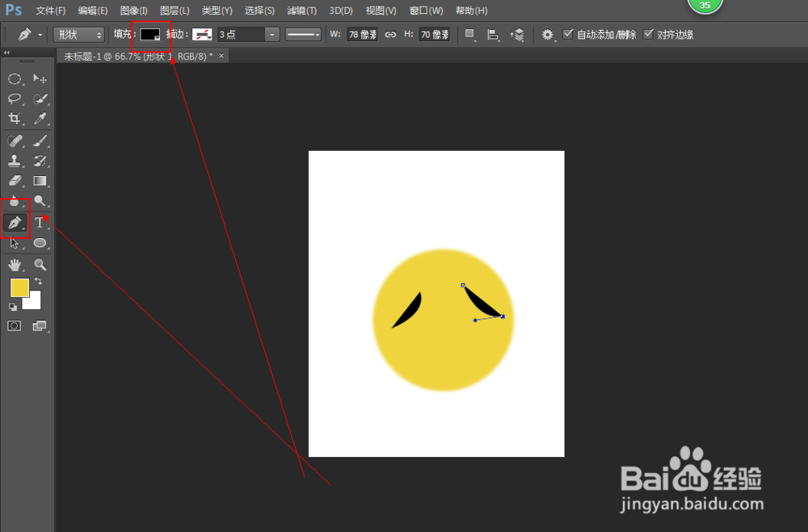Select the Eraser tool

pos(15,181)
